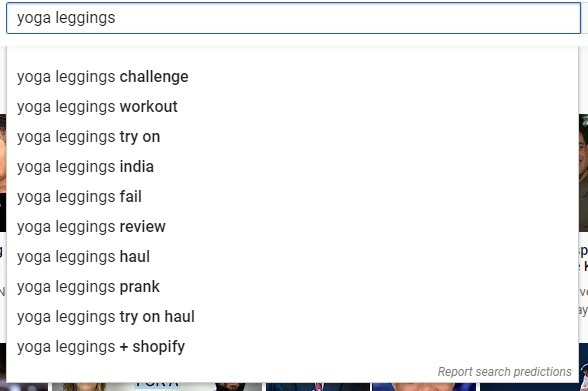
Task: Open the video thumbnail at the top-left edge
Action: 3,173
